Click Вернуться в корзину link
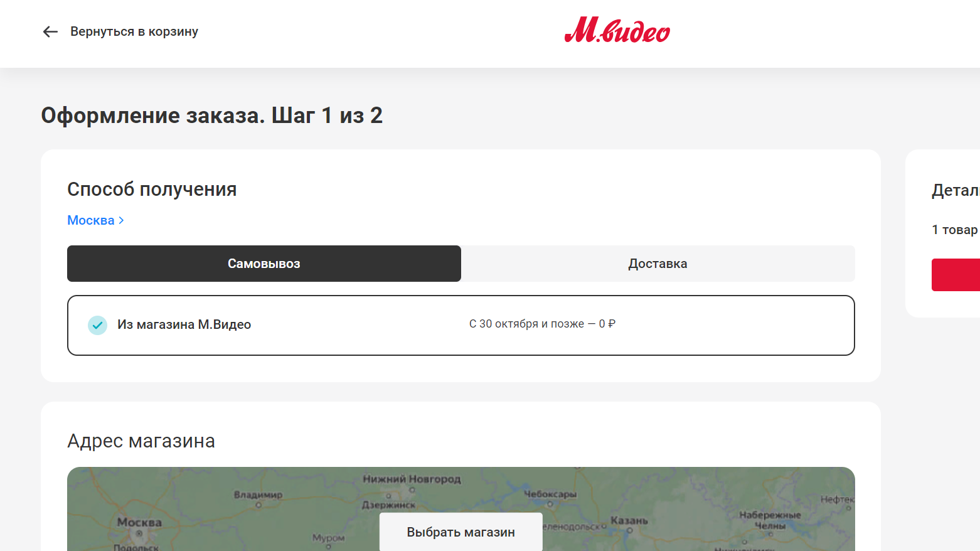 click(x=134, y=31)
